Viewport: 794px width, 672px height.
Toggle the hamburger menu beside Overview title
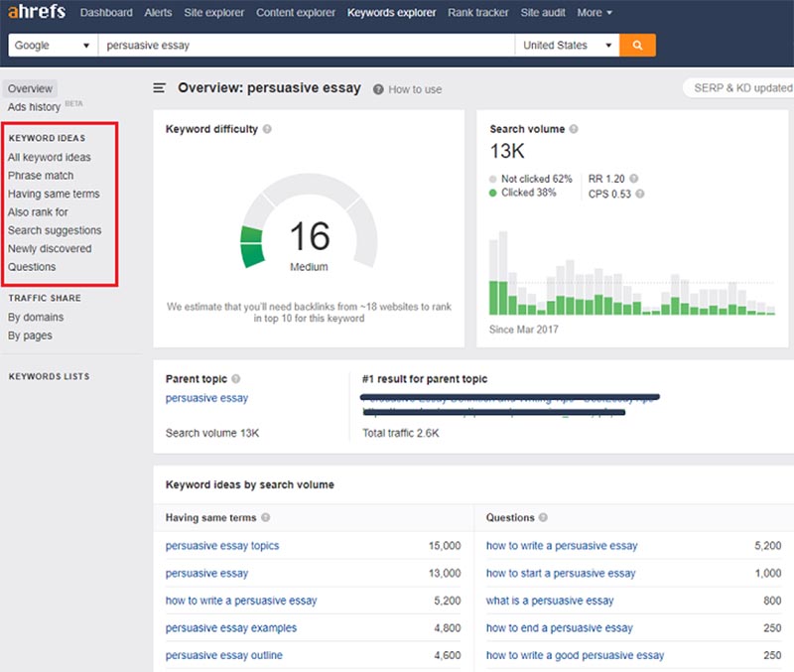click(x=160, y=88)
